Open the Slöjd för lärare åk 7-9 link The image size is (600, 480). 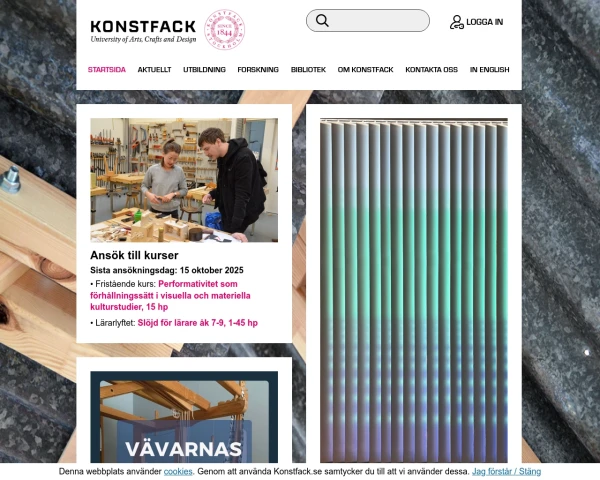click(197, 323)
